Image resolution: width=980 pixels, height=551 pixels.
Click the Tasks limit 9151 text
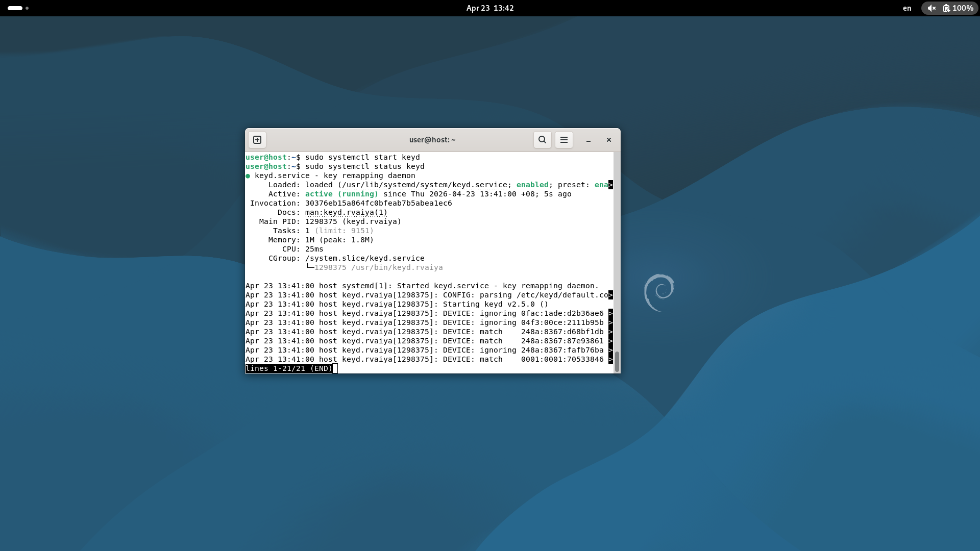click(344, 231)
